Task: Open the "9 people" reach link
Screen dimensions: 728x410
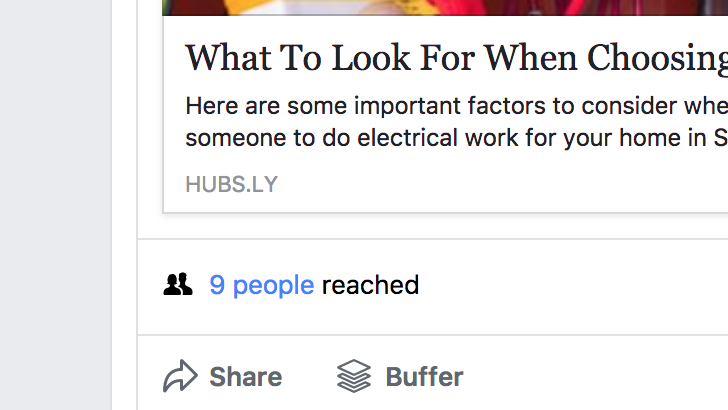Action: pyautogui.click(x=261, y=285)
